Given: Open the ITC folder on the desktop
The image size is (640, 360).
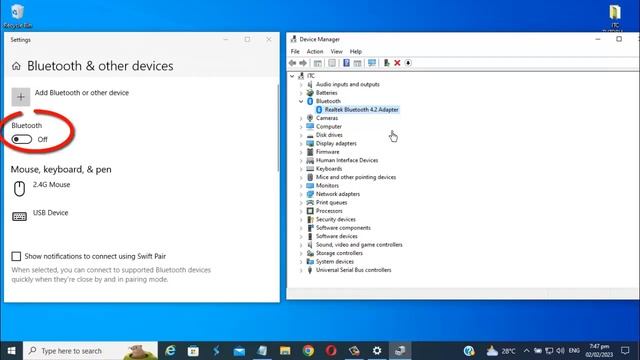Looking at the screenshot, I should point(615,16).
